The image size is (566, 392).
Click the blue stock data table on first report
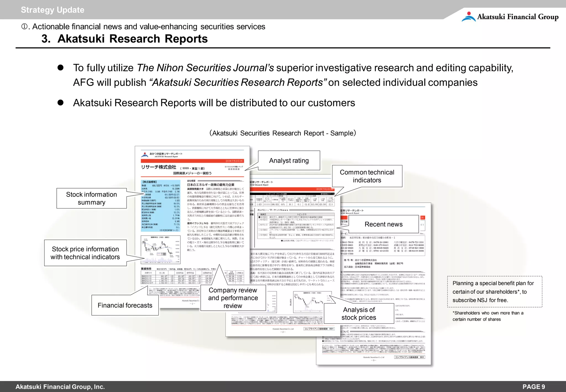point(161,206)
